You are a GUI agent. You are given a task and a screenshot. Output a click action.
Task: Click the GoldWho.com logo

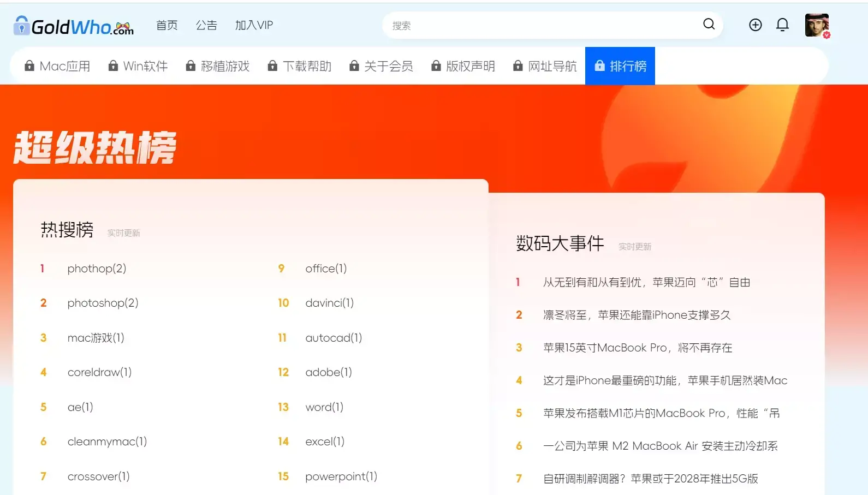74,26
